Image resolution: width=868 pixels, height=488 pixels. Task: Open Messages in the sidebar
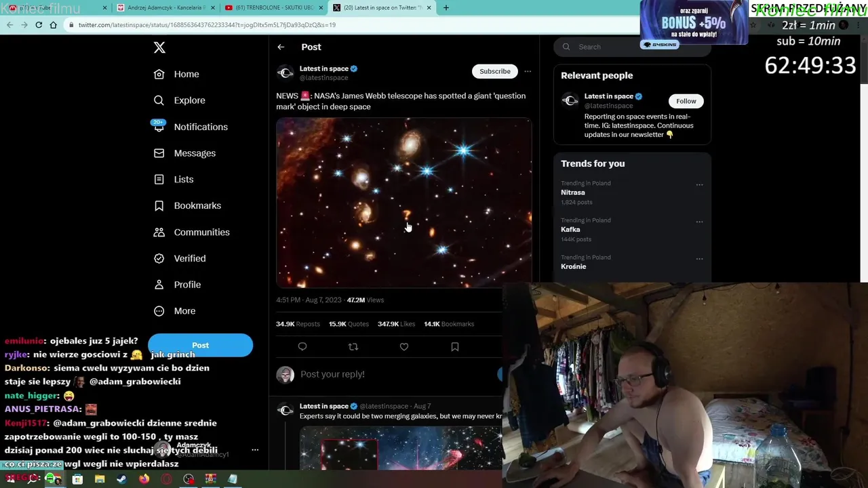pos(184,153)
